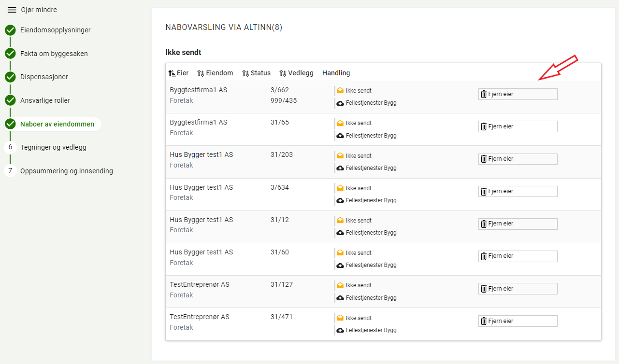Screen dimensions: 619x364
Task: Click the cloud attachment icon for 31/60
Action: [340, 265]
